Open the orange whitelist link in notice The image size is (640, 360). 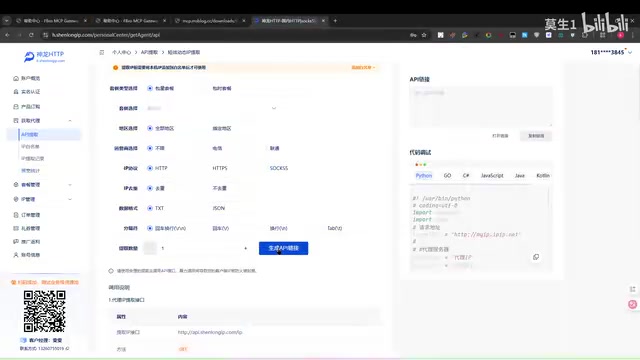tap(363, 67)
